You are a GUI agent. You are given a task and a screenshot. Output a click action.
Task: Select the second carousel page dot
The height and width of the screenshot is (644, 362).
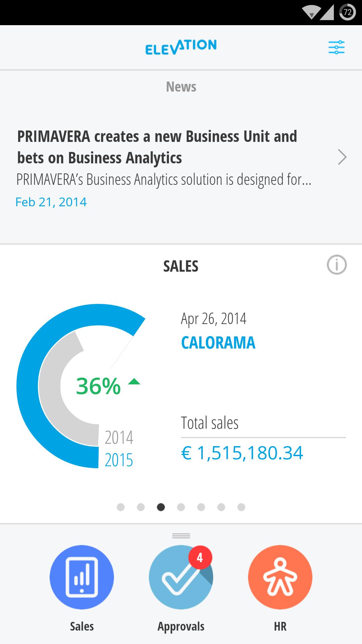pyautogui.click(x=141, y=507)
